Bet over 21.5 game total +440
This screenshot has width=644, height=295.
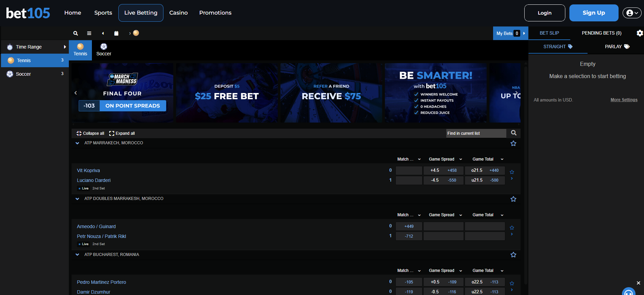pyautogui.click(x=485, y=170)
